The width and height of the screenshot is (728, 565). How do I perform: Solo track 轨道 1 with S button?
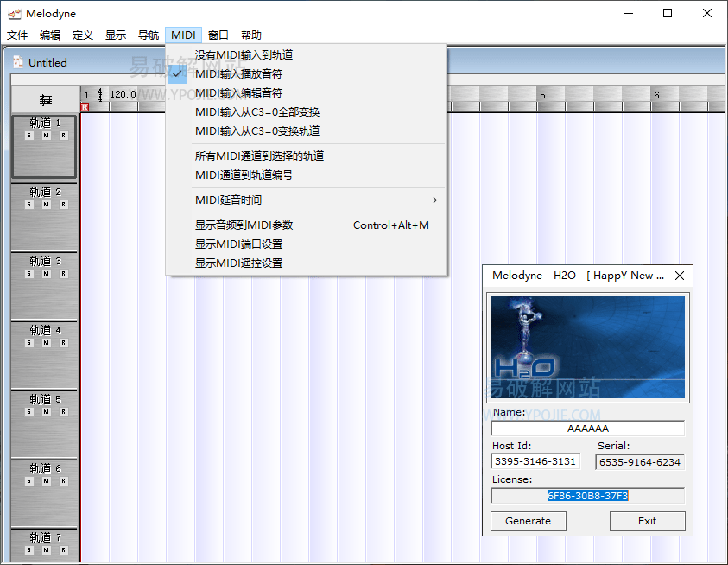point(28,136)
